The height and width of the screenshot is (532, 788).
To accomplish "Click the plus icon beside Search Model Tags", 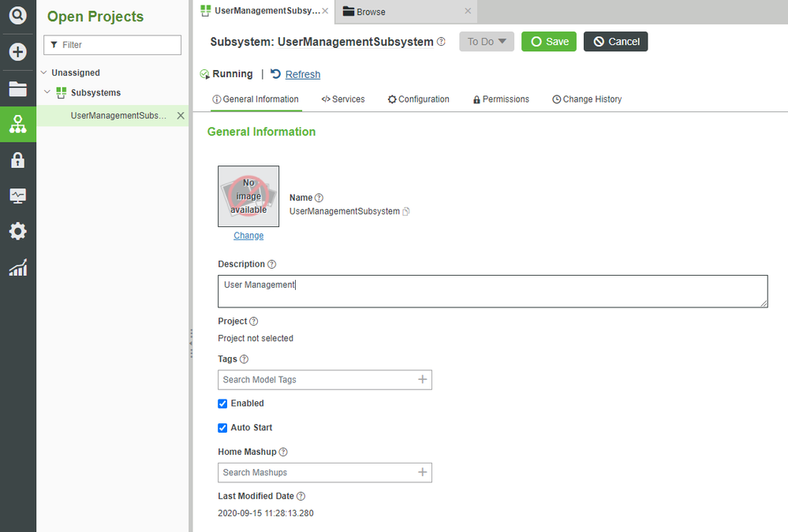I will click(x=424, y=379).
